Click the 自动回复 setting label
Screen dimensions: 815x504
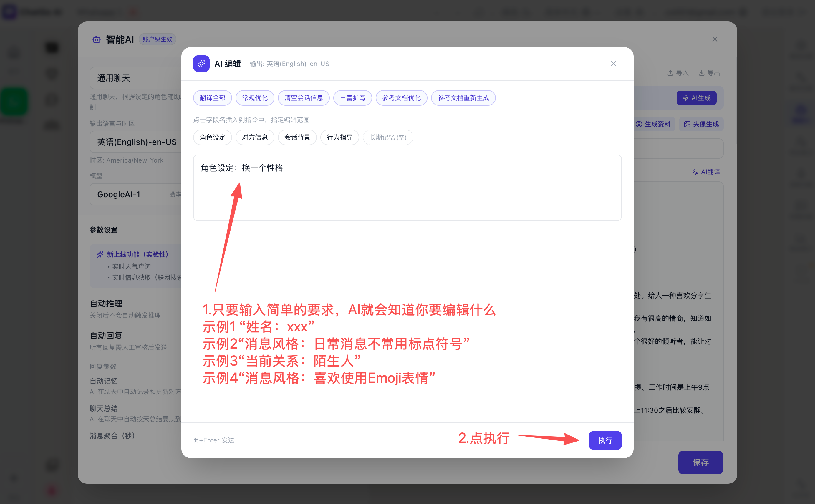pyautogui.click(x=106, y=335)
